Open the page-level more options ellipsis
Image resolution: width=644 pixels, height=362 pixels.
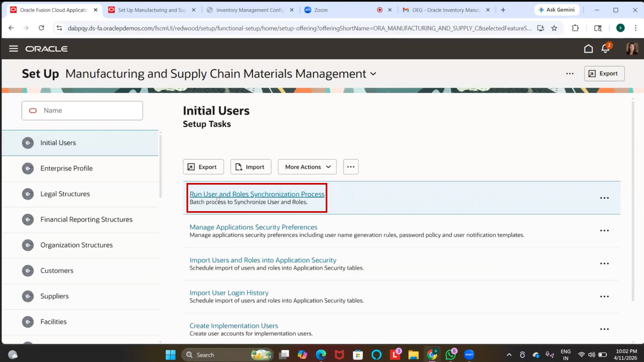click(570, 73)
